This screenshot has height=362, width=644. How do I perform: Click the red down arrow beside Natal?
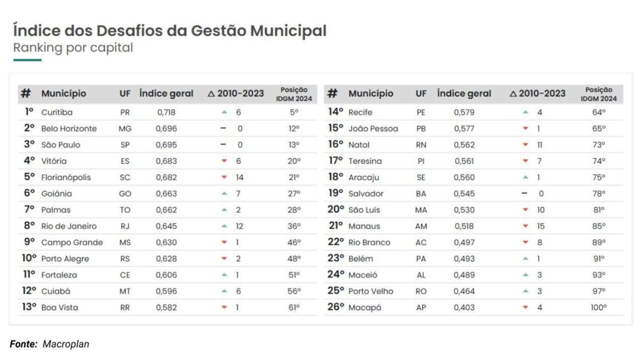[x=525, y=145]
